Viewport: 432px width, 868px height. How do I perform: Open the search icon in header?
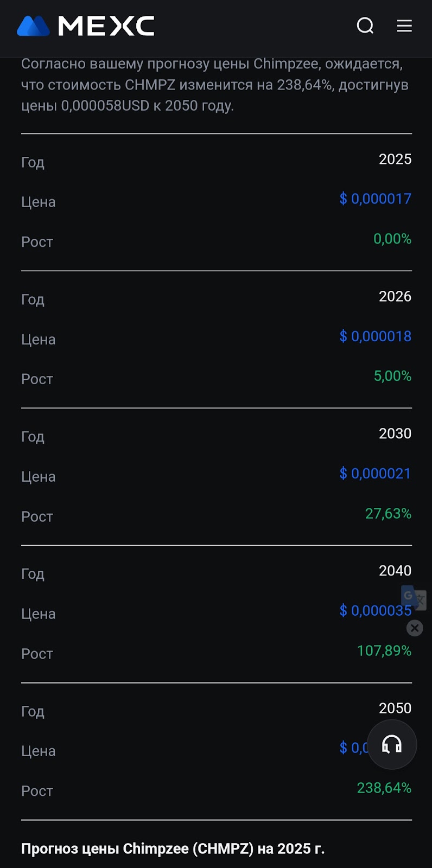(365, 25)
